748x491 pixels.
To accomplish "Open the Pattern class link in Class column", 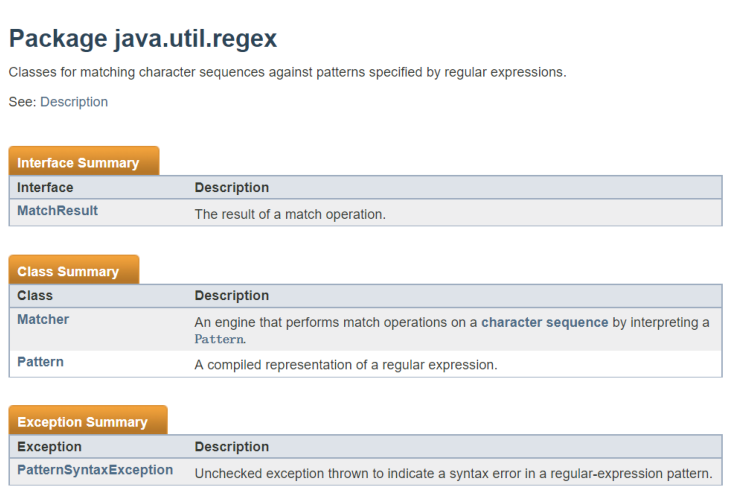I will tap(40, 362).
